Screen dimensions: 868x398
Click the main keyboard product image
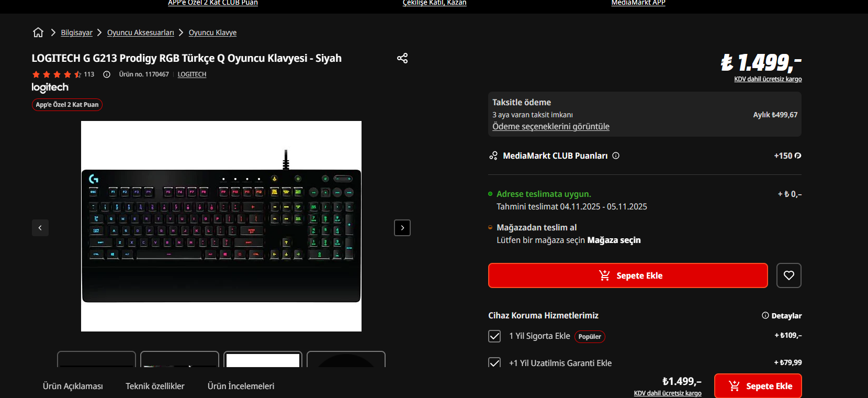[x=221, y=226]
